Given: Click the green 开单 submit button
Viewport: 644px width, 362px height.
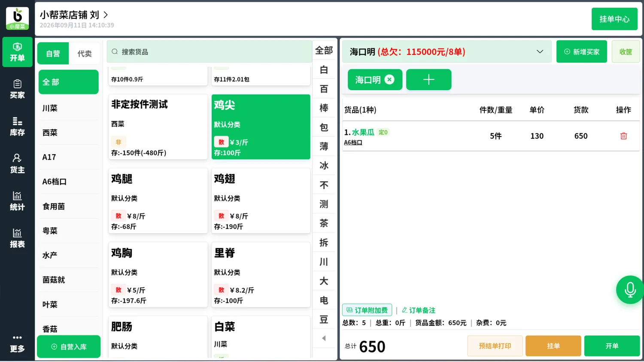Looking at the screenshot, I should [612, 346].
